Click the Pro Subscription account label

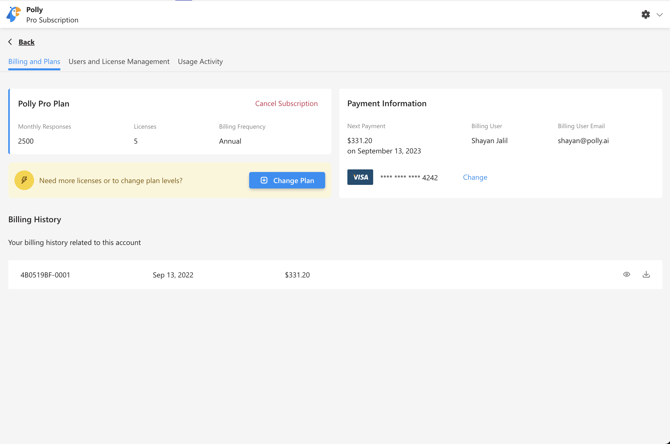pyautogui.click(x=52, y=20)
